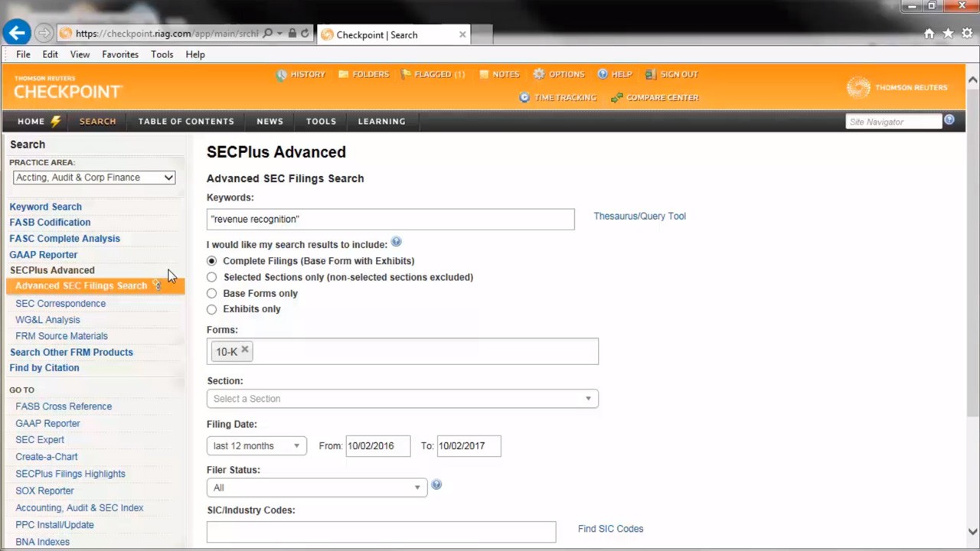Viewport: 980px width, 551px height.
Task: Click the browser back arrow button
Action: (x=17, y=33)
